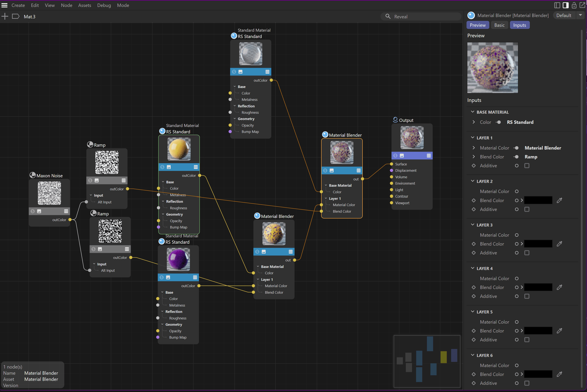Tick the Layer 6 Additive checkbox
This screenshot has height=392, width=587.
coord(527,383)
